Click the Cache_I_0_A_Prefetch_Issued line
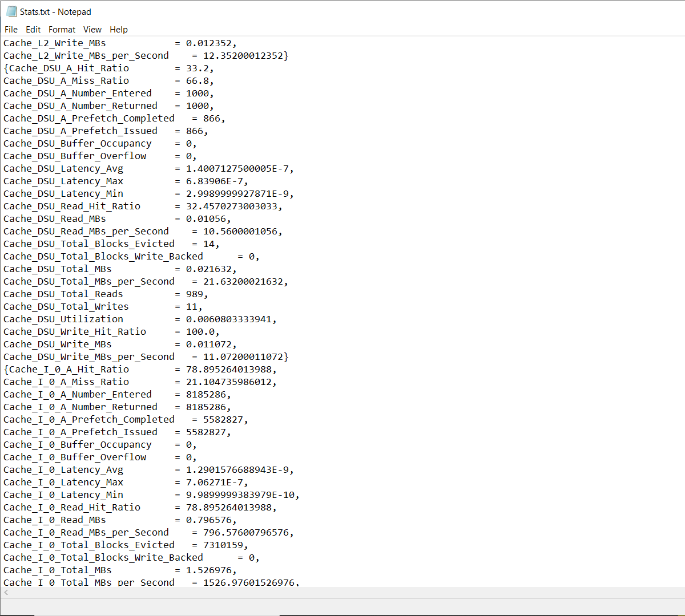Image resolution: width=685 pixels, height=616 pixels. click(x=117, y=432)
